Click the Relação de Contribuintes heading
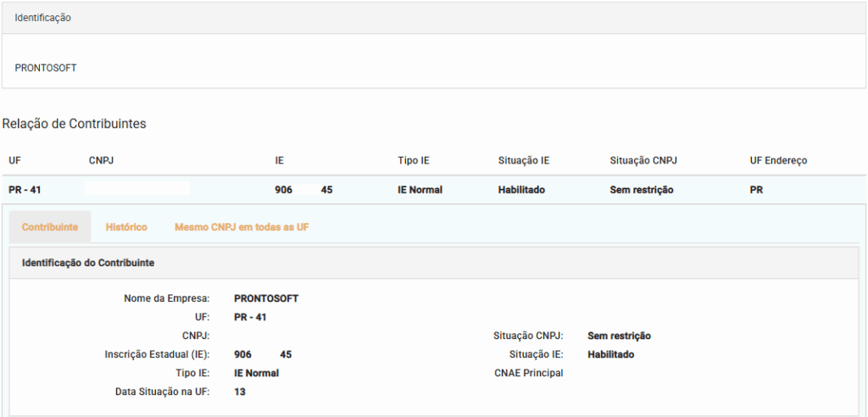This screenshot has height=417, width=868. 74,124
